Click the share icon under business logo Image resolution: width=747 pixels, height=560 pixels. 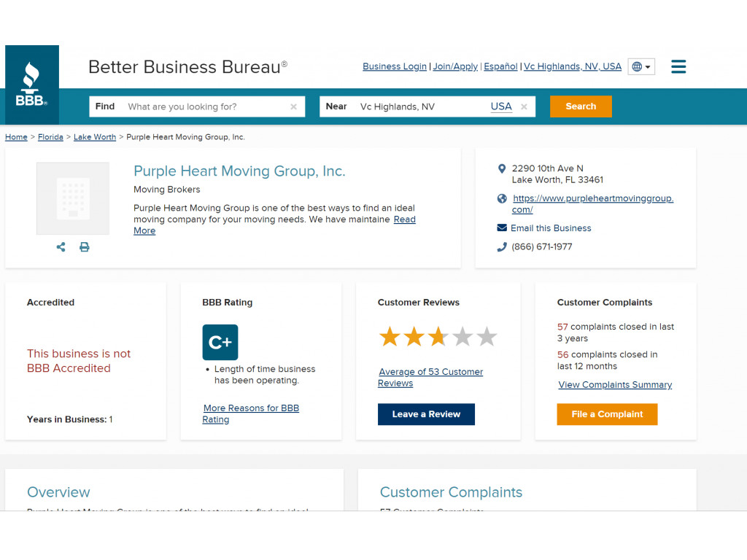[x=61, y=247]
